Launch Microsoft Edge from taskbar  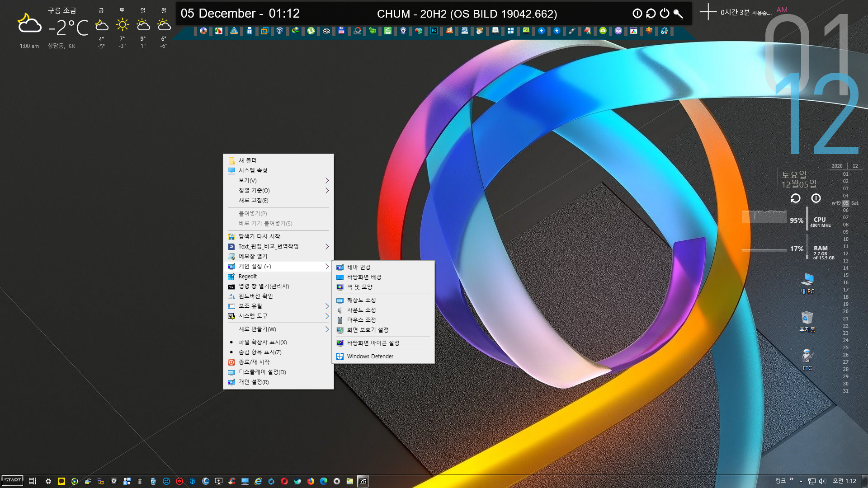pyautogui.click(x=324, y=481)
